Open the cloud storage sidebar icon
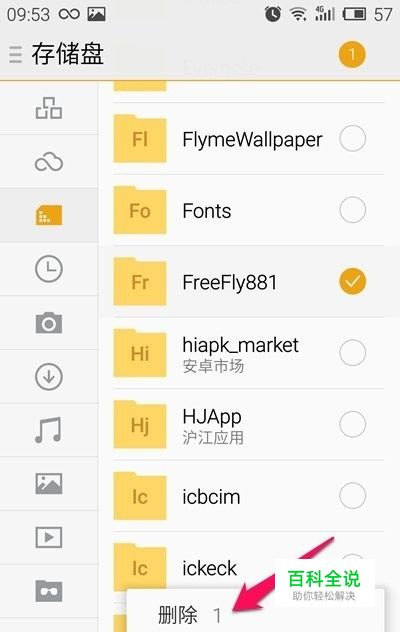Image resolution: width=400 pixels, height=632 pixels. point(49,162)
